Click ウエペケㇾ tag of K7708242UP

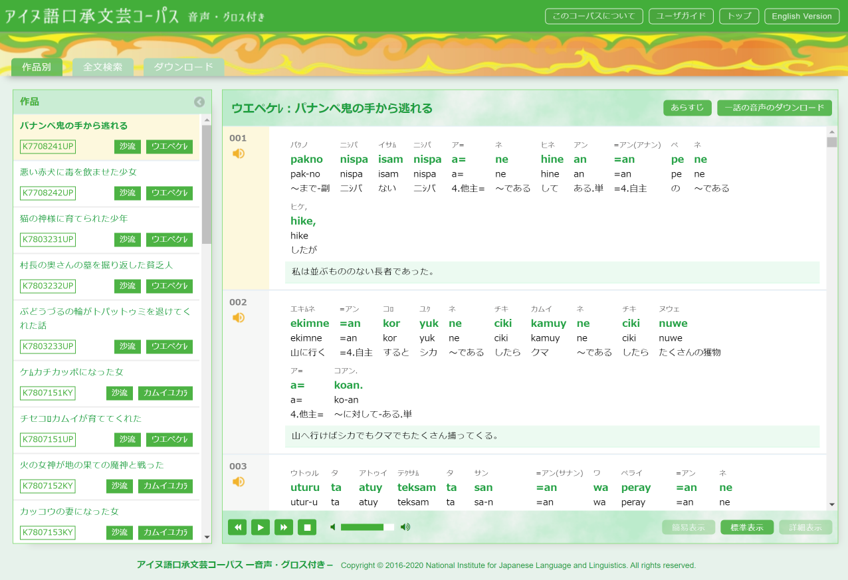[x=169, y=193]
